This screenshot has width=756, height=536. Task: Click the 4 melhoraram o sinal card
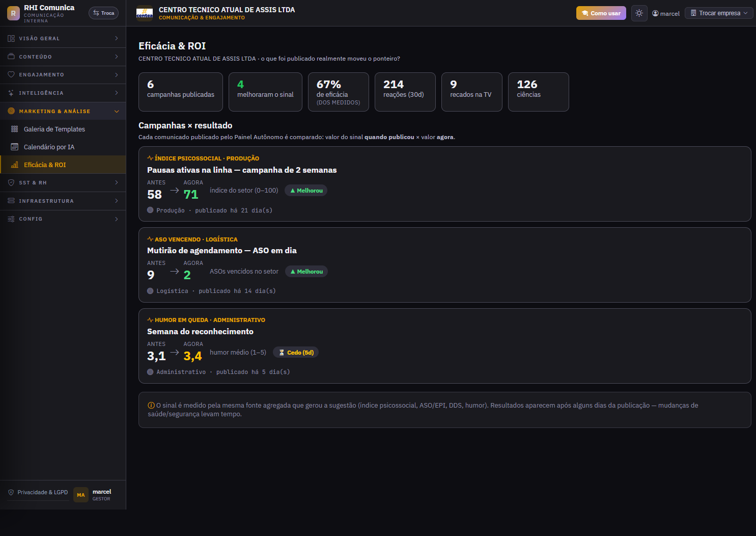(x=265, y=92)
